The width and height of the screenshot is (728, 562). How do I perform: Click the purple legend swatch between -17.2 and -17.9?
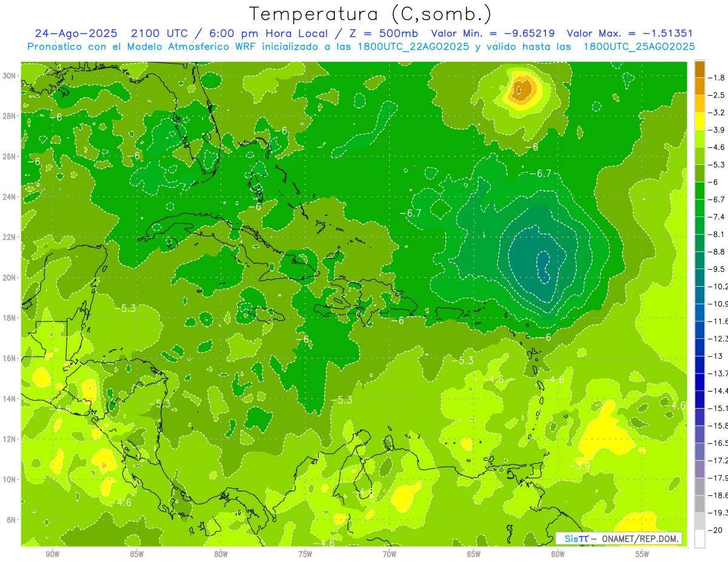point(699,469)
